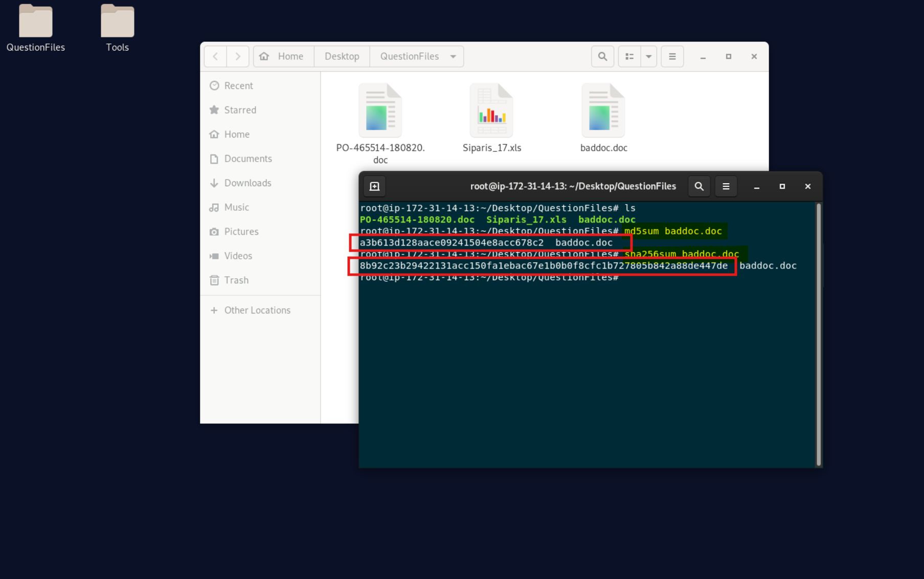The height and width of the screenshot is (579, 924).
Task: Search in terminal window
Action: pos(699,186)
